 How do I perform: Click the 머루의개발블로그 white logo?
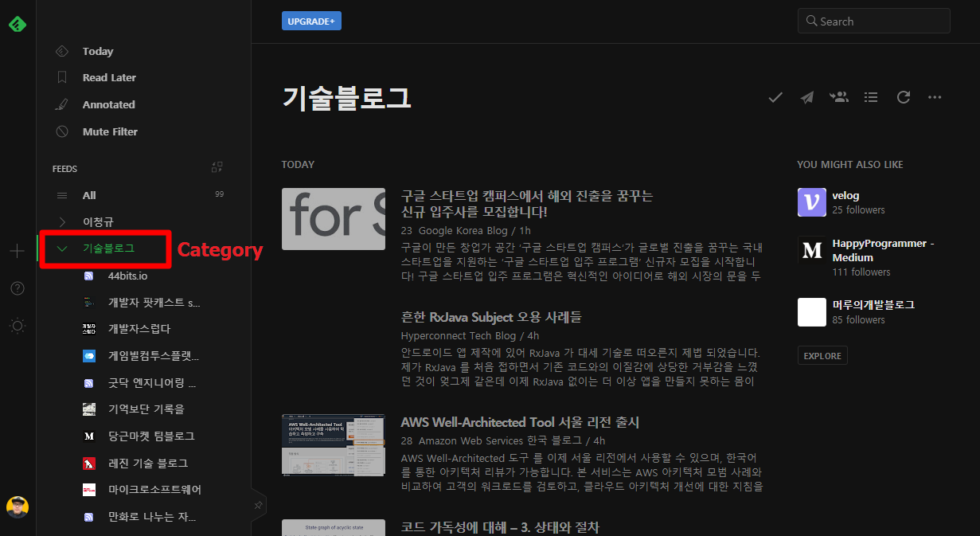click(812, 312)
